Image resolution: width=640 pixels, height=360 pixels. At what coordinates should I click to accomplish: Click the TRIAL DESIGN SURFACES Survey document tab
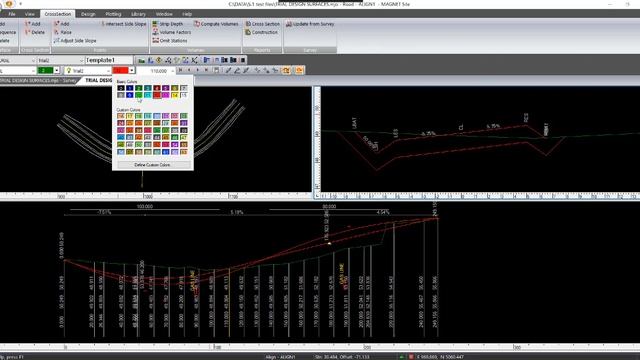pos(38,80)
